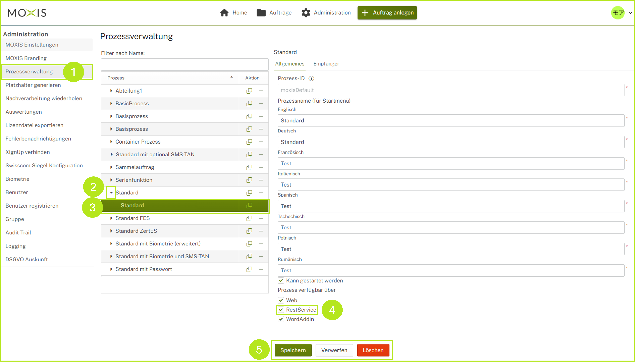Click the plus icon for BasicProcess row
The height and width of the screenshot is (364, 635).
point(261,104)
